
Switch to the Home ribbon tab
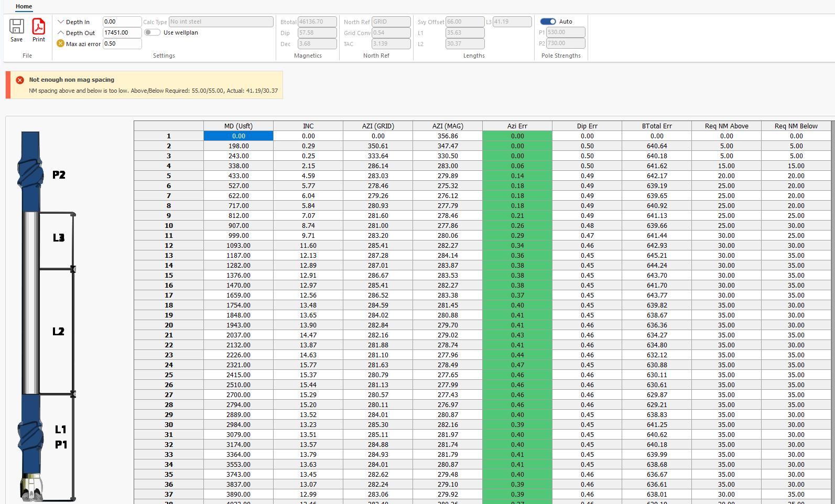pyautogui.click(x=24, y=7)
